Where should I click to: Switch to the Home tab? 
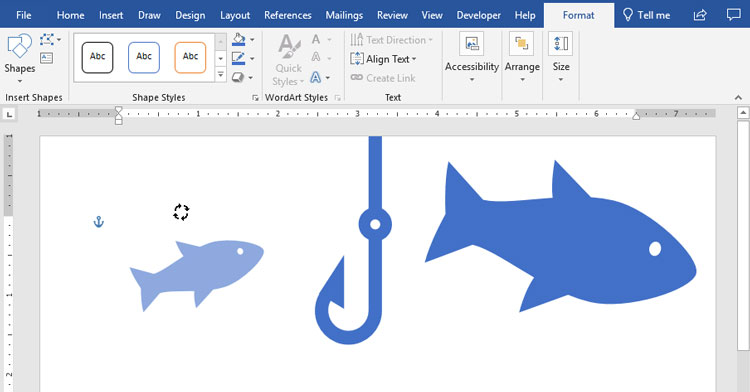click(x=70, y=15)
